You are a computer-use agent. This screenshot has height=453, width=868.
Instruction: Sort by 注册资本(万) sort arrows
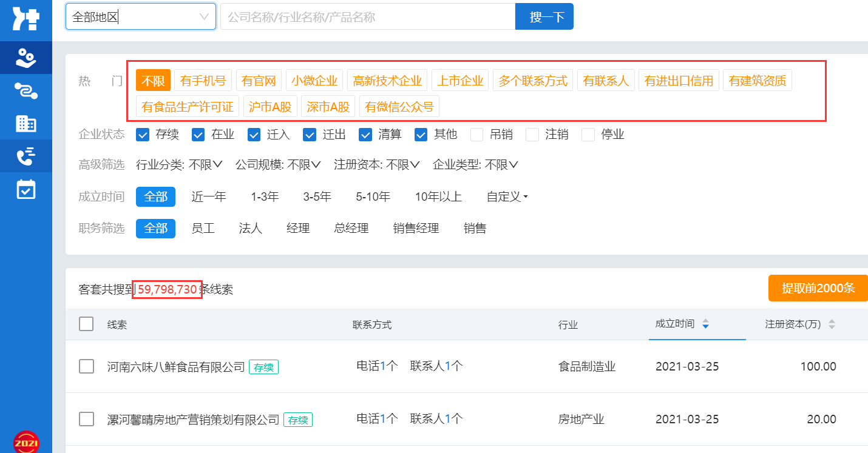click(832, 324)
